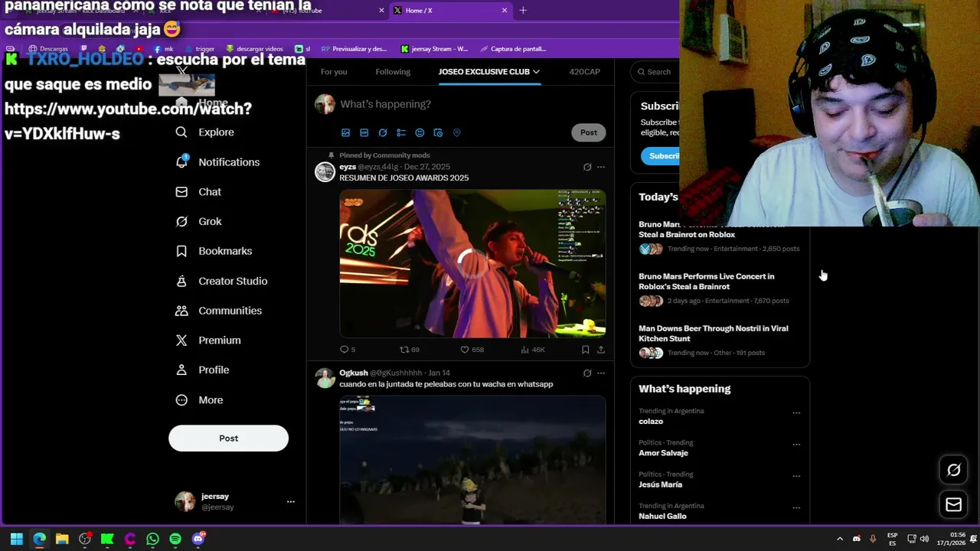This screenshot has width=980, height=551.
Task: Open the floating Messages envelope button
Action: pyautogui.click(x=954, y=505)
